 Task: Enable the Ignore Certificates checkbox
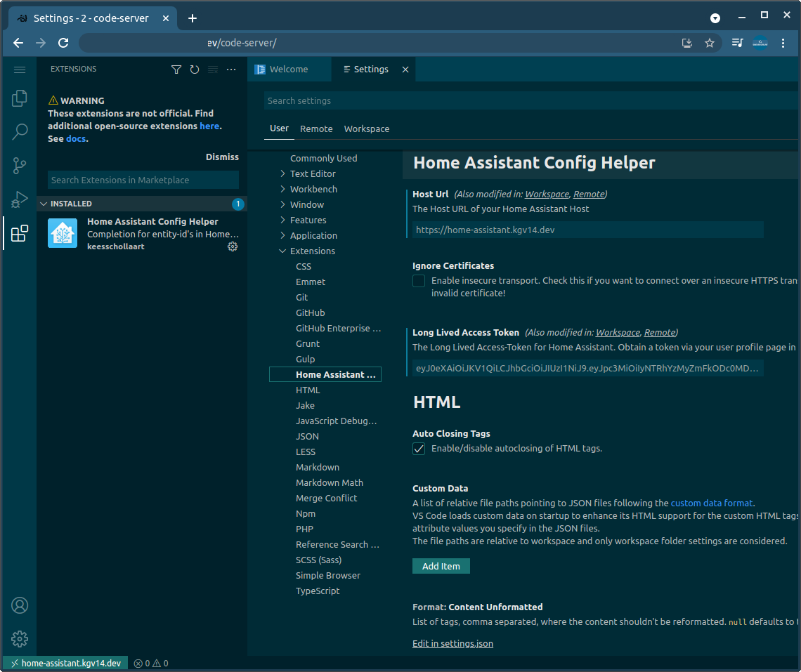(419, 281)
